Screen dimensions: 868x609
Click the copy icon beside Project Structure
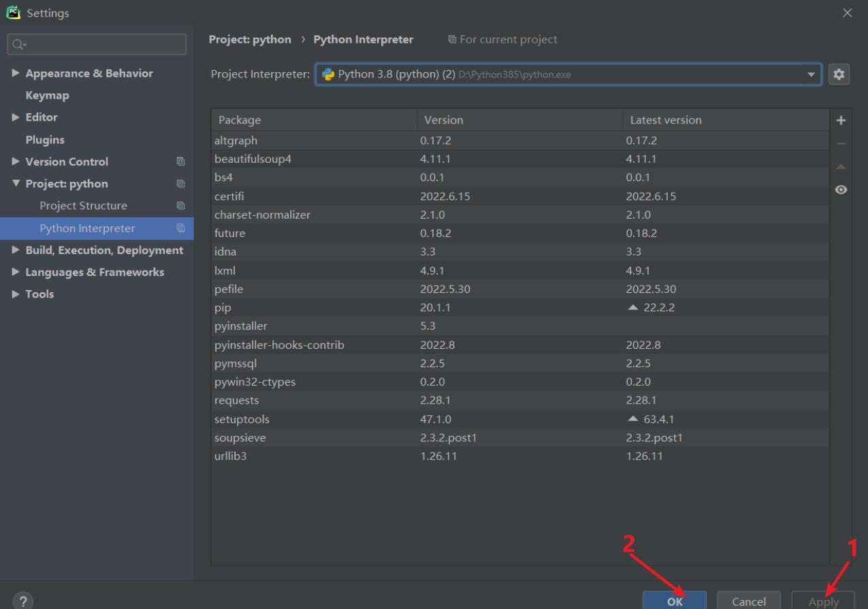(x=181, y=206)
